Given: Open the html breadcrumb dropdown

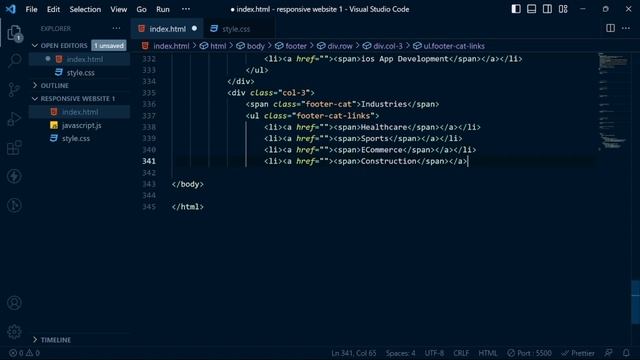Looking at the screenshot, I should (x=213, y=46).
